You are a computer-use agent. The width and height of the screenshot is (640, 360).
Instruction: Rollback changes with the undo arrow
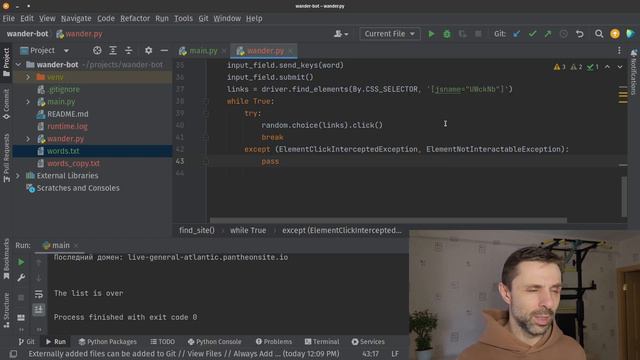(x=580, y=34)
